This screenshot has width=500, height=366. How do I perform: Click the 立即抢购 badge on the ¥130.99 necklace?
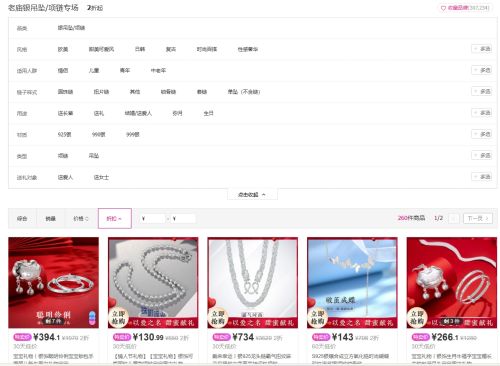118,318
